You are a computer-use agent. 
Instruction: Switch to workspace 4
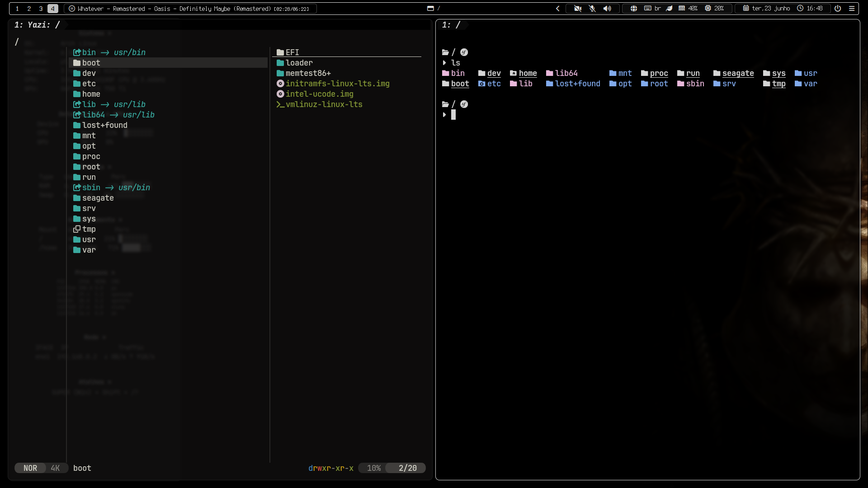click(x=52, y=9)
